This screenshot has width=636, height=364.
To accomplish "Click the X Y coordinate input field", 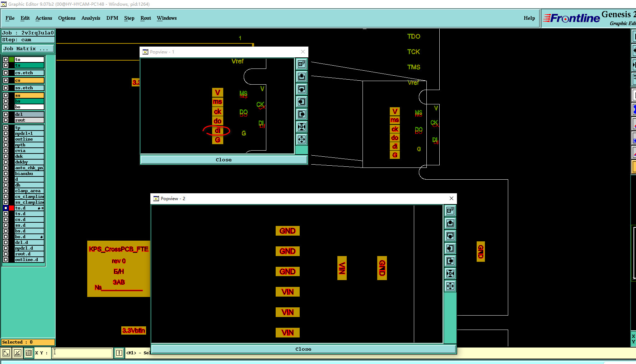I will [82, 353].
